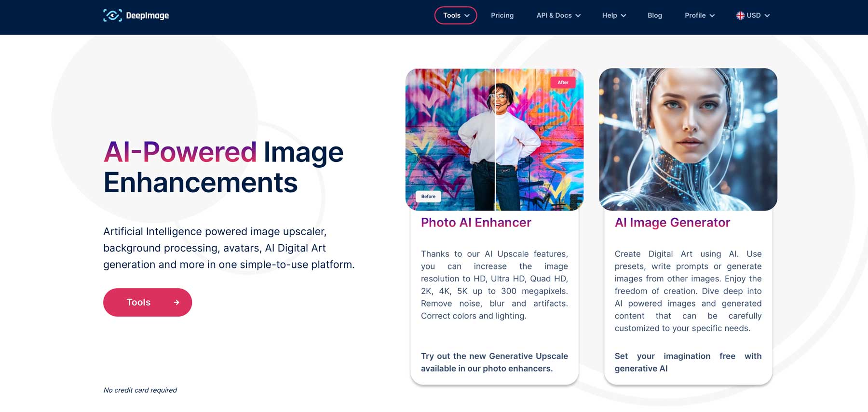Open the AI Image Generator heading link
The height and width of the screenshot is (412, 868).
(x=672, y=223)
